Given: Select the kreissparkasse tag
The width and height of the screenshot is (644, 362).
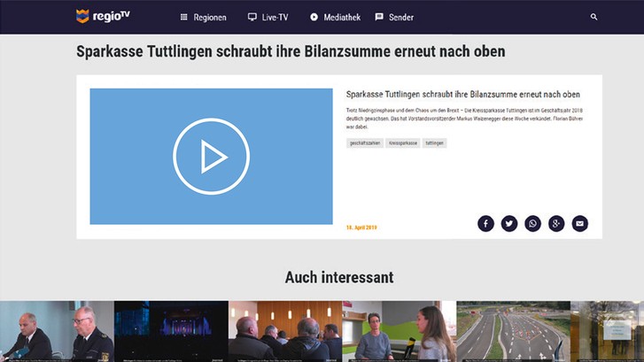Looking at the screenshot, I should point(402,142).
